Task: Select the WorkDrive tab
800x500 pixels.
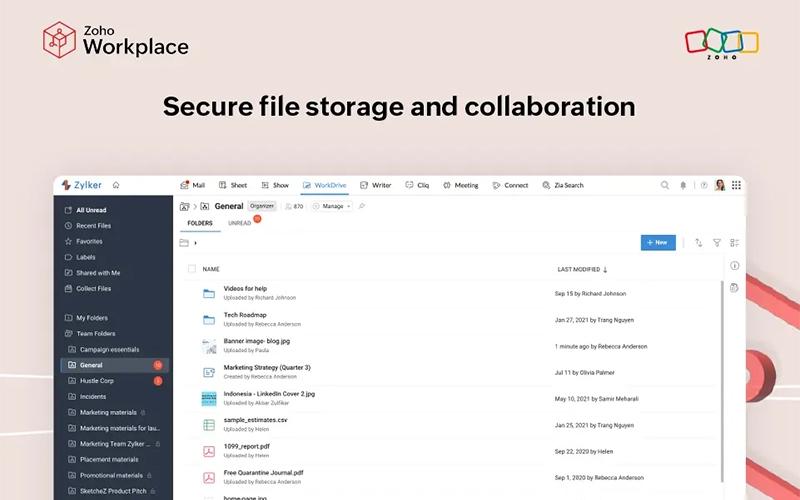Action: (x=324, y=185)
